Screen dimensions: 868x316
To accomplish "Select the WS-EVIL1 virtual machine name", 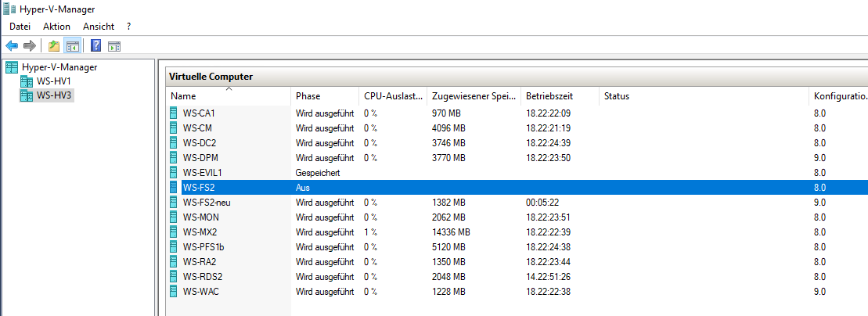I will pos(202,173).
